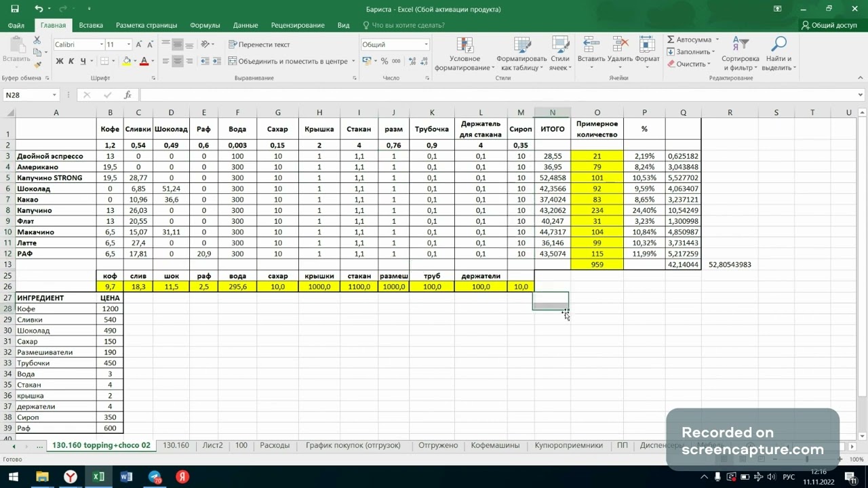Apply percent style number format
868x488 pixels.
[x=384, y=61]
